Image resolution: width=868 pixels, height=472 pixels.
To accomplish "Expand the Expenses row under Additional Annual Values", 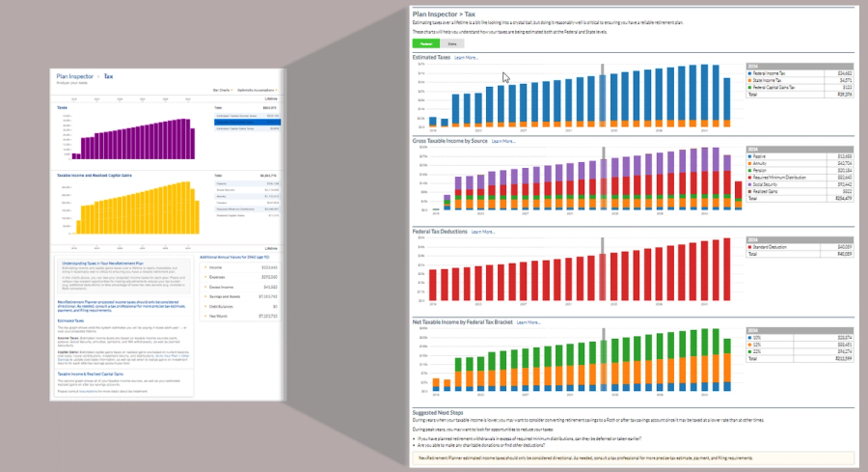I will [240, 277].
